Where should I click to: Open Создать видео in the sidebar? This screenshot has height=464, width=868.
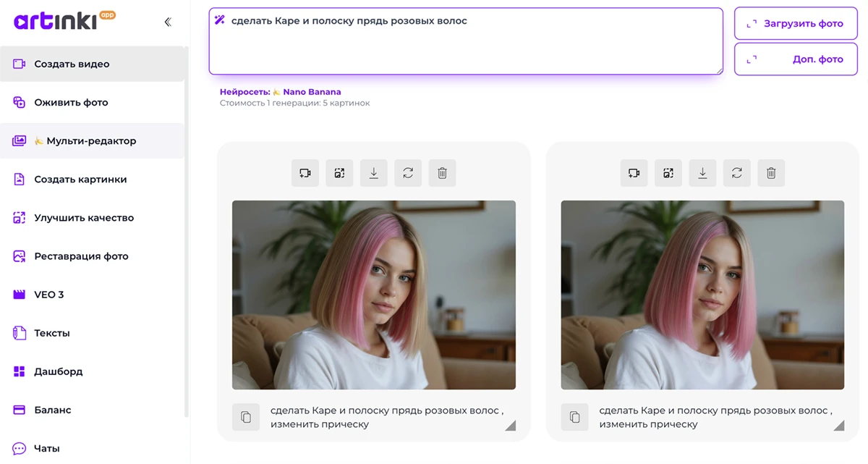tap(72, 64)
